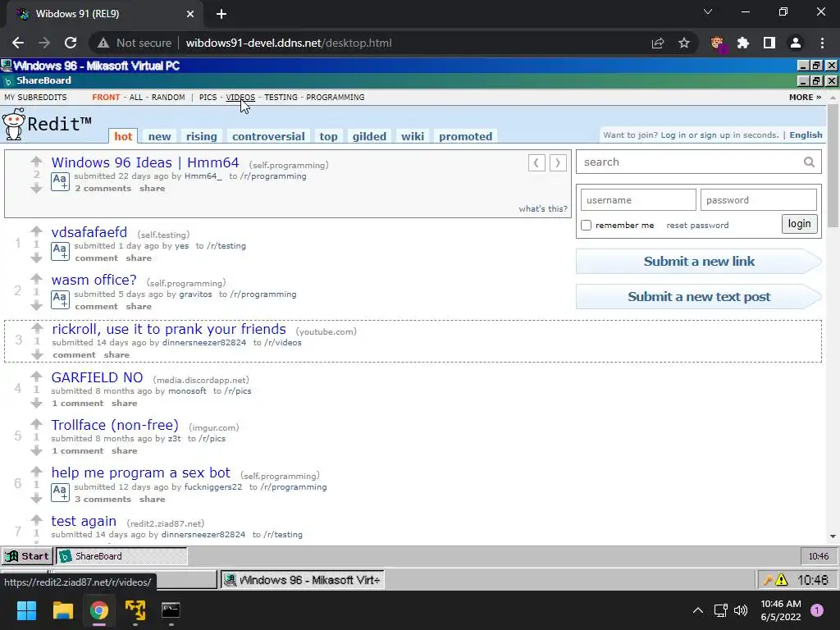Image resolution: width=840 pixels, height=630 pixels.
Task: Click the Redit alien logo
Action: tap(13, 125)
